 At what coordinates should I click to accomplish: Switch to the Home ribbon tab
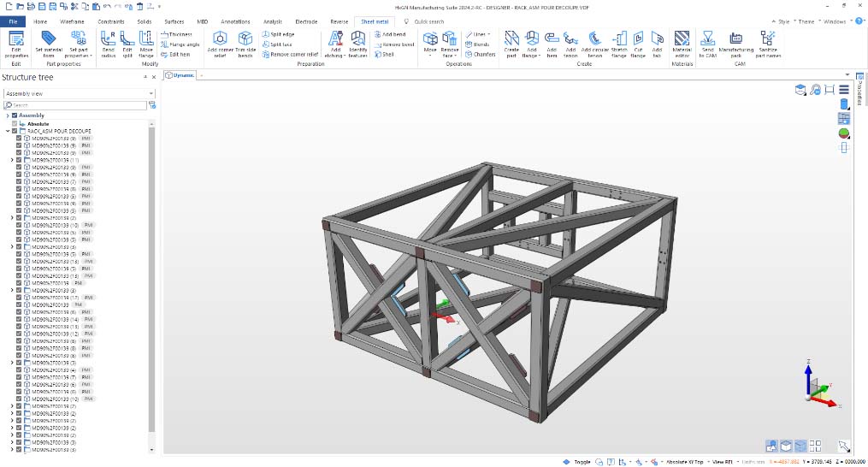[40, 21]
